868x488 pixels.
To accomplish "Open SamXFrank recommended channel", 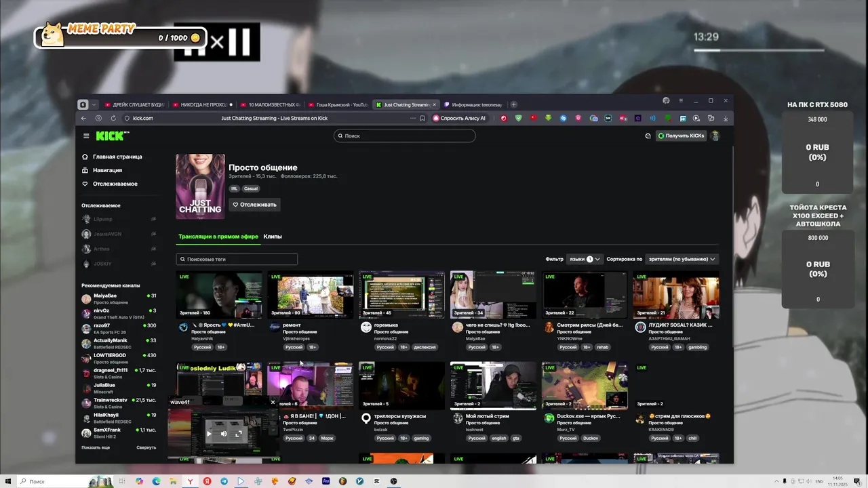I will (x=119, y=432).
